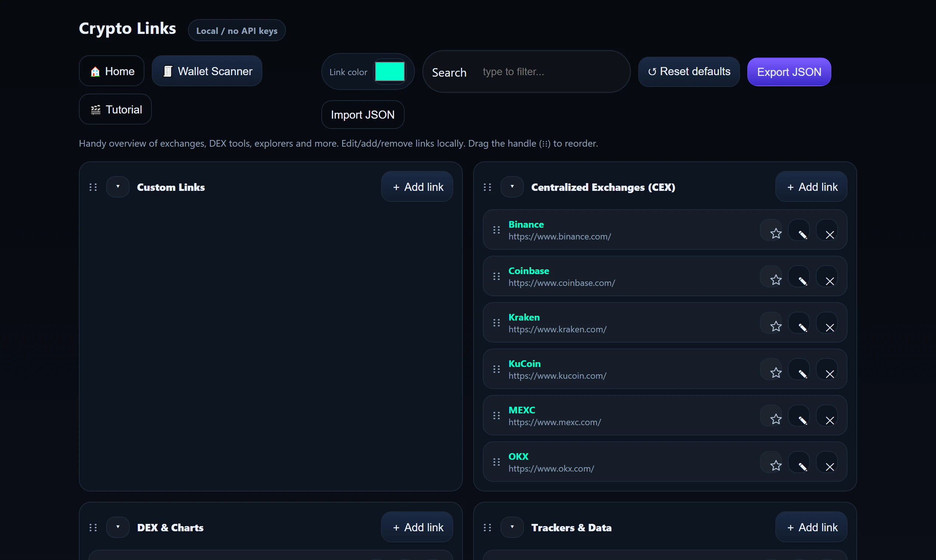Image resolution: width=936 pixels, height=560 pixels.
Task: Open the KuCoin link
Action: pos(525,364)
